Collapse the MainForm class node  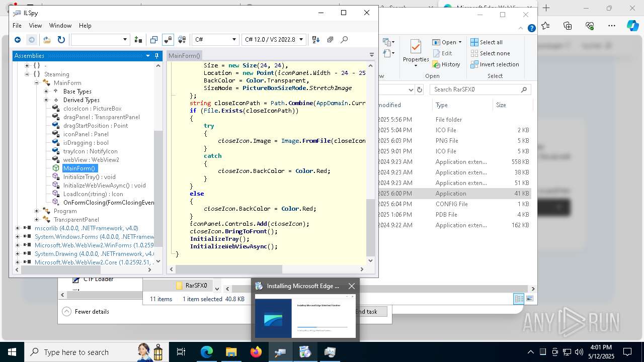click(x=36, y=82)
